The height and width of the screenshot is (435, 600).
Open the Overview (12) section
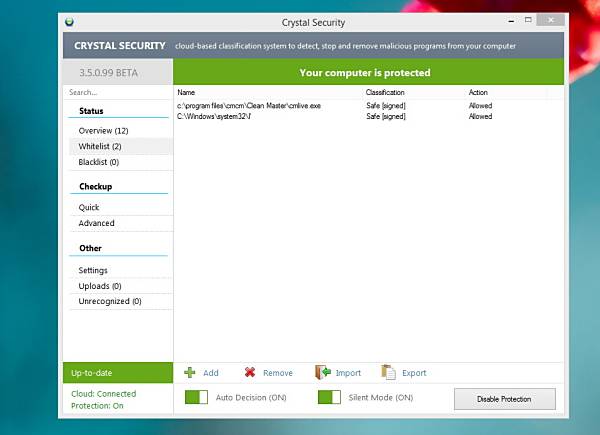pos(103,131)
